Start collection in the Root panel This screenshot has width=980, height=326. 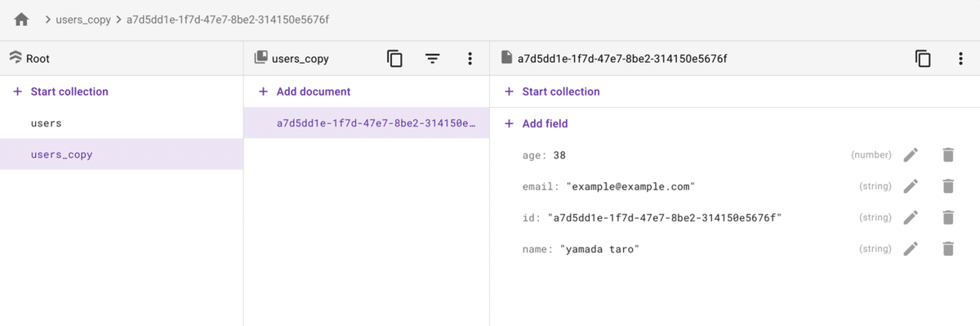pos(61,92)
